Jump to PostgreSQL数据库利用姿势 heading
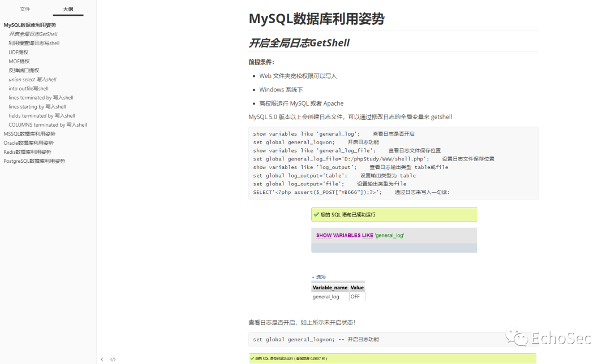Viewport: 611px width, 364px height. click(x=35, y=161)
